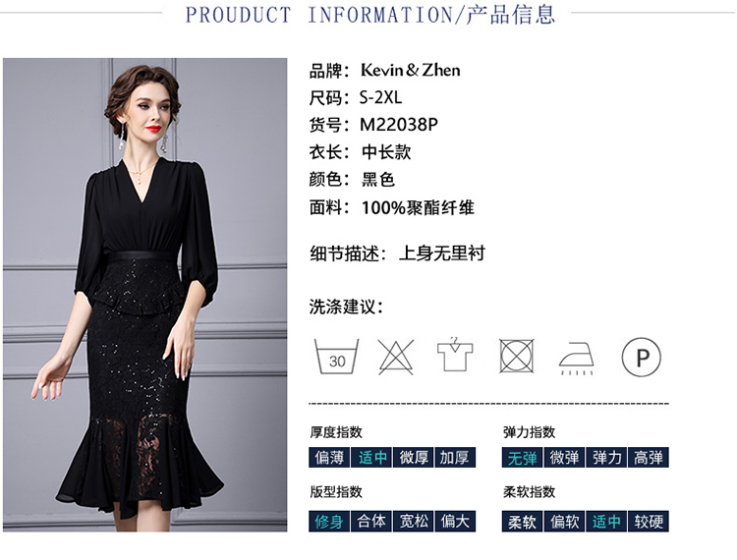This screenshot has height=560, width=737.
Task: Click the circled P dry-clean icon
Action: tap(641, 357)
